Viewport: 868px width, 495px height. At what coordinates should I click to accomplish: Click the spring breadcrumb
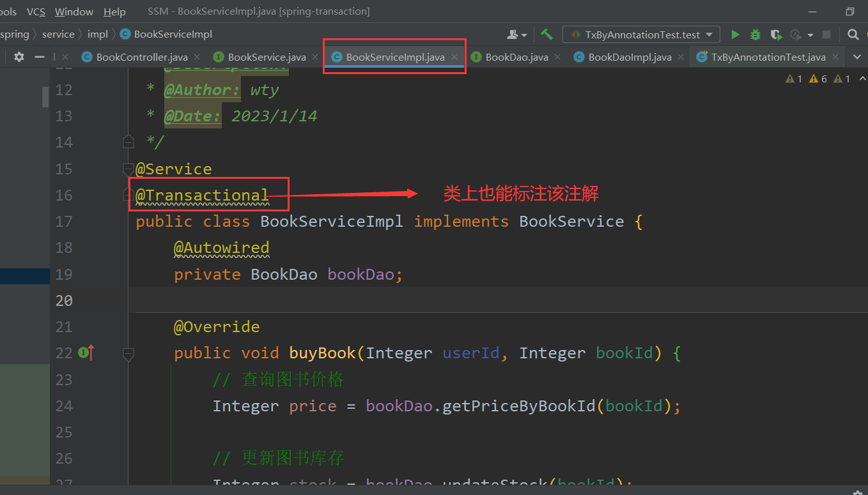(x=15, y=34)
